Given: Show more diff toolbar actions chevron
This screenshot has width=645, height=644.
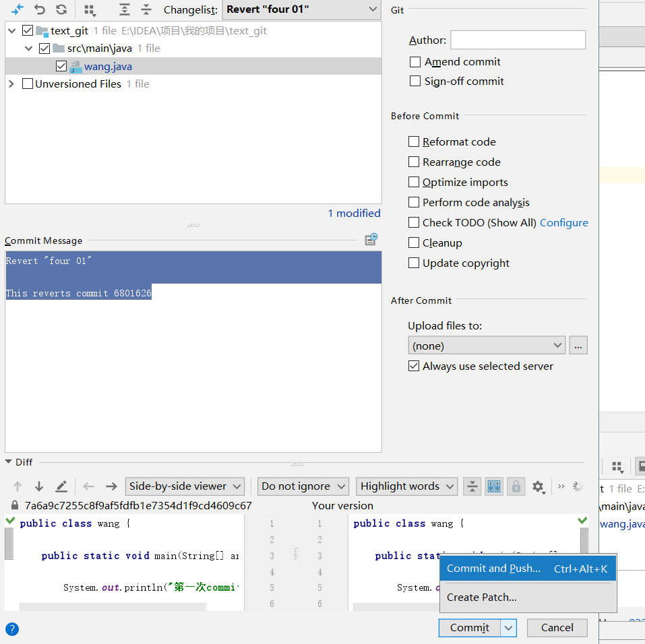Looking at the screenshot, I should 561,486.
